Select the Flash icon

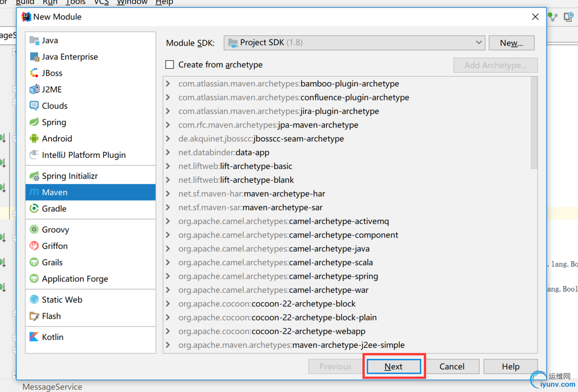(34, 316)
